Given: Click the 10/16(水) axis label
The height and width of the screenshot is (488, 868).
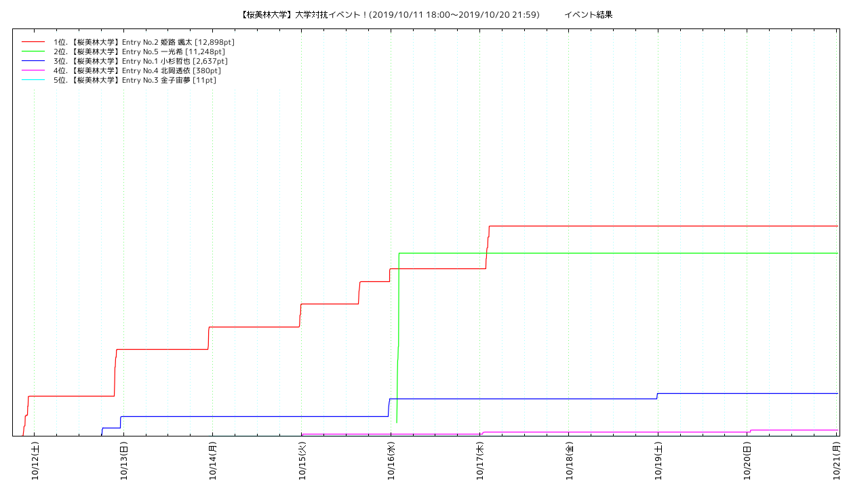Looking at the screenshot, I should (x=391, y=461).
